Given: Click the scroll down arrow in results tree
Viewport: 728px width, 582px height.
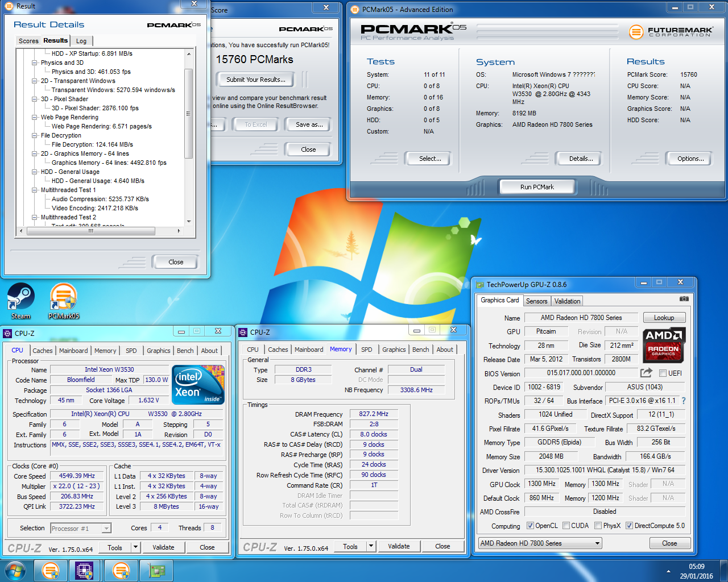Looking at the screenshot, I should click(x=188, y=222).
